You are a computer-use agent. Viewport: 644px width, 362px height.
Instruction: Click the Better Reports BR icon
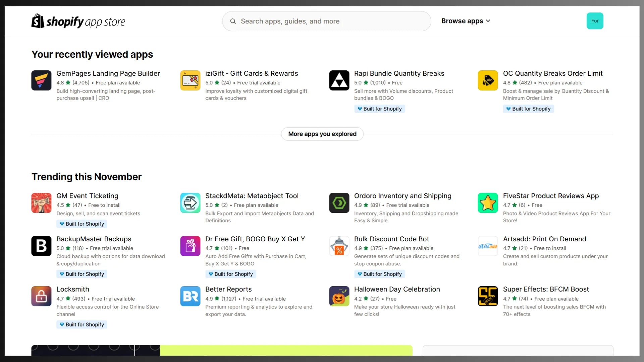point(190,296)
